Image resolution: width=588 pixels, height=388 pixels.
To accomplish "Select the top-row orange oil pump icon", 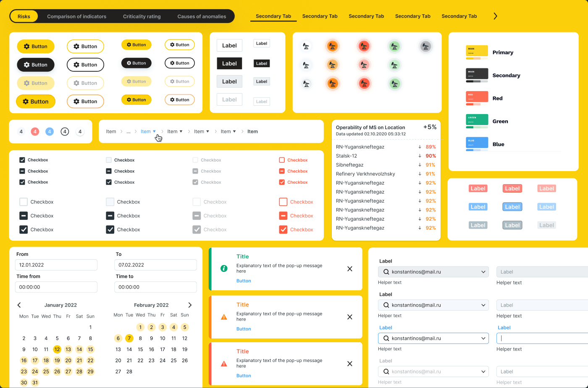I will pyautogui.click(x=332, y=46).
